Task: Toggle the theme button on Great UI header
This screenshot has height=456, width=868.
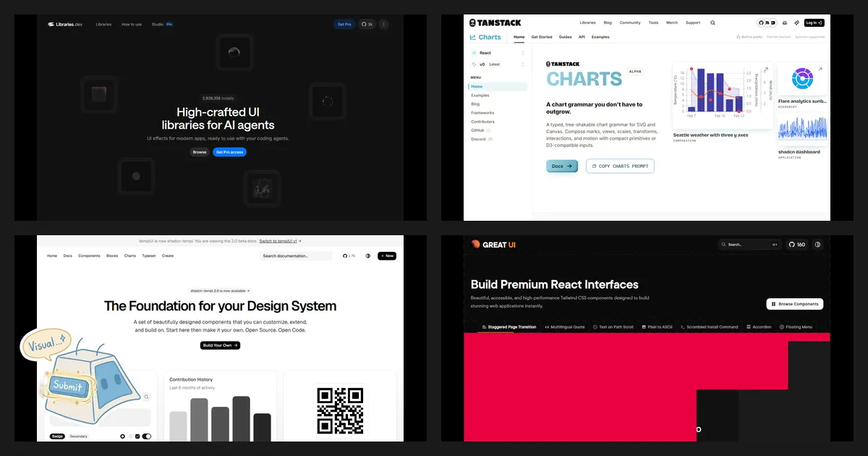Action: click(x=818, y=245)
